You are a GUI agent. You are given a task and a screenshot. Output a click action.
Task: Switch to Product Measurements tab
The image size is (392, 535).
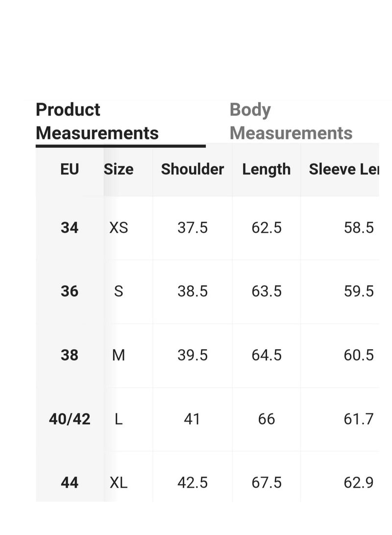[x=97, y=121]
